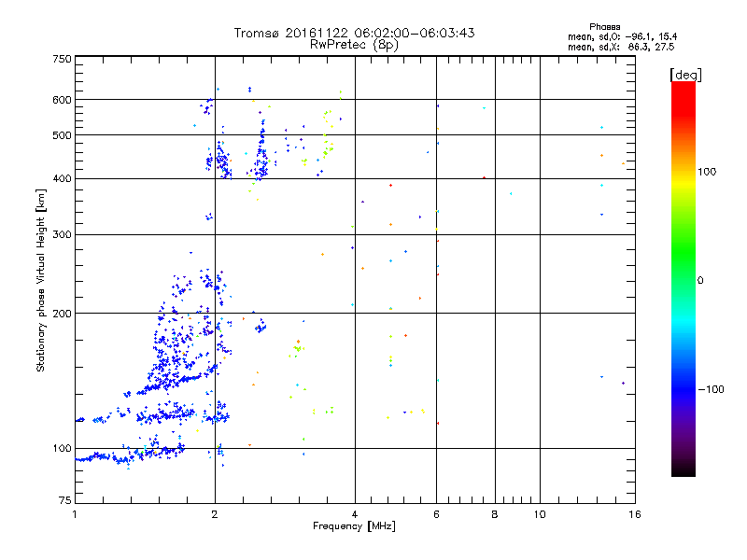Click the y-axis tick label '300'

(62, 235)
